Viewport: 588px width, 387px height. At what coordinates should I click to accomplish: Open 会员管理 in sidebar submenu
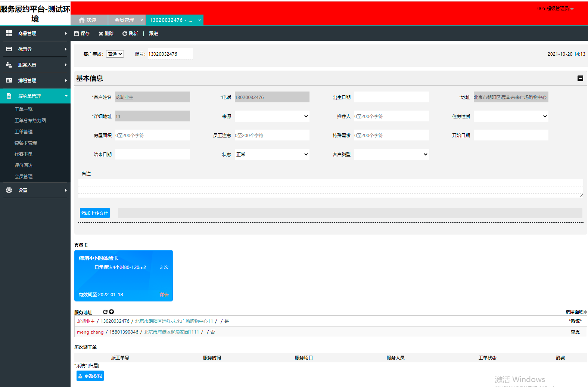(x=24, y=176)
